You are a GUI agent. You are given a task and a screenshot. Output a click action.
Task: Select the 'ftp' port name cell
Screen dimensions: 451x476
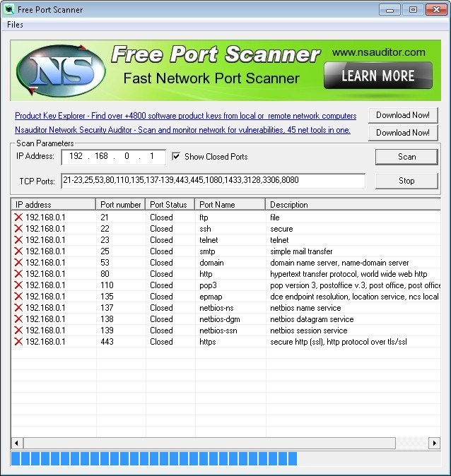pos(204,218)
